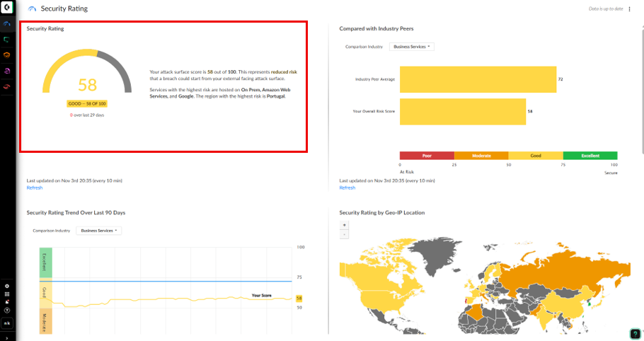Screen dimensions: 644x341
Task: Click the Your Overall Risk Score bar
Action: pyautogui.click(x=462, y=112)
